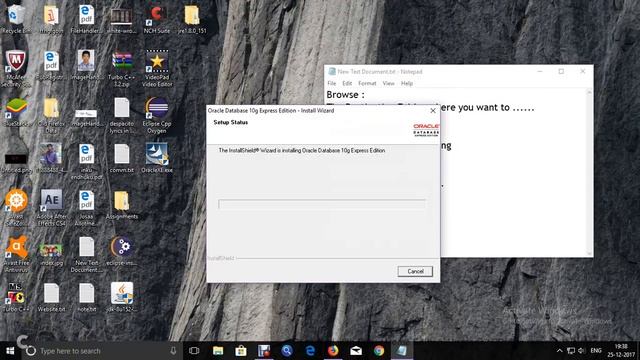
Task: Open Notepad File menu
Action: tap(331, 83)
